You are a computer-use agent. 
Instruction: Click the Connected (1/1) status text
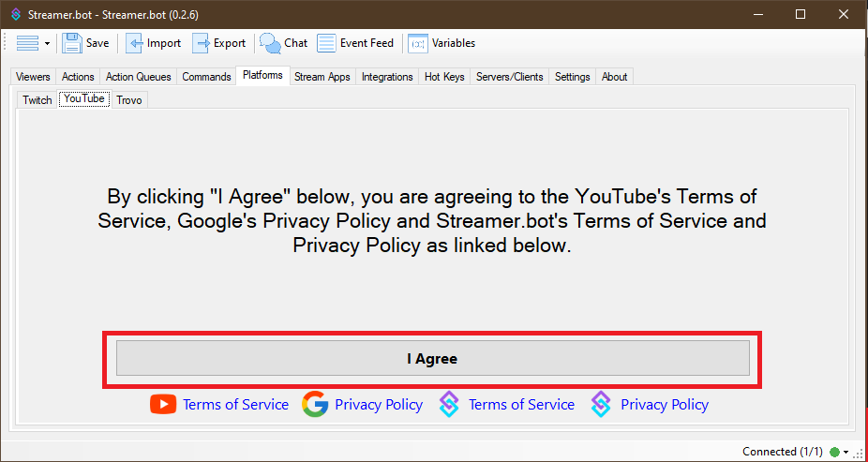(782, 452)
